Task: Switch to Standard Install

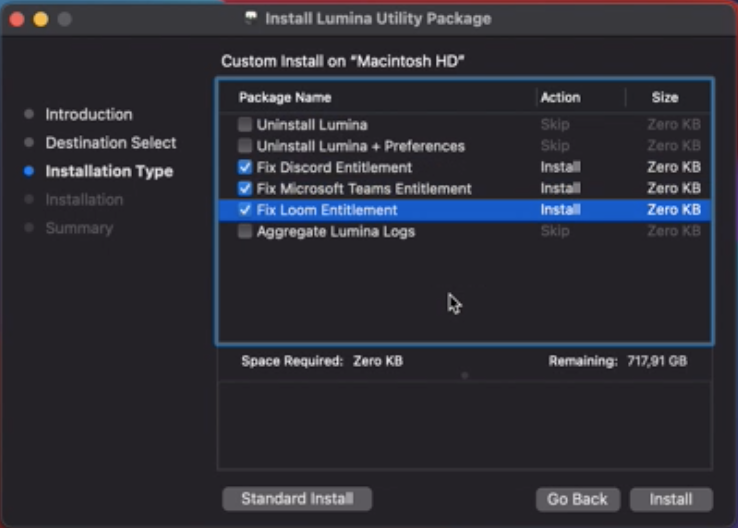Action: click(297, 498)
